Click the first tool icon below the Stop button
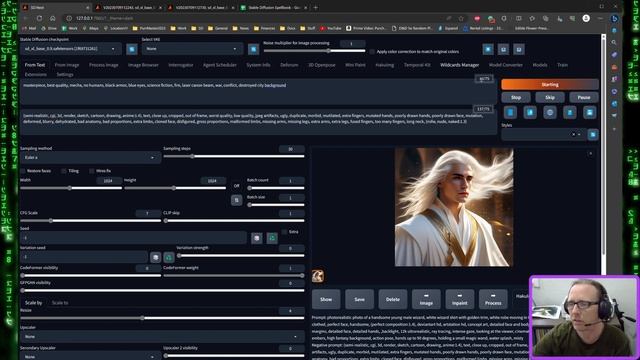The width and height of the screenshot is (640, 360). [510, 112]
